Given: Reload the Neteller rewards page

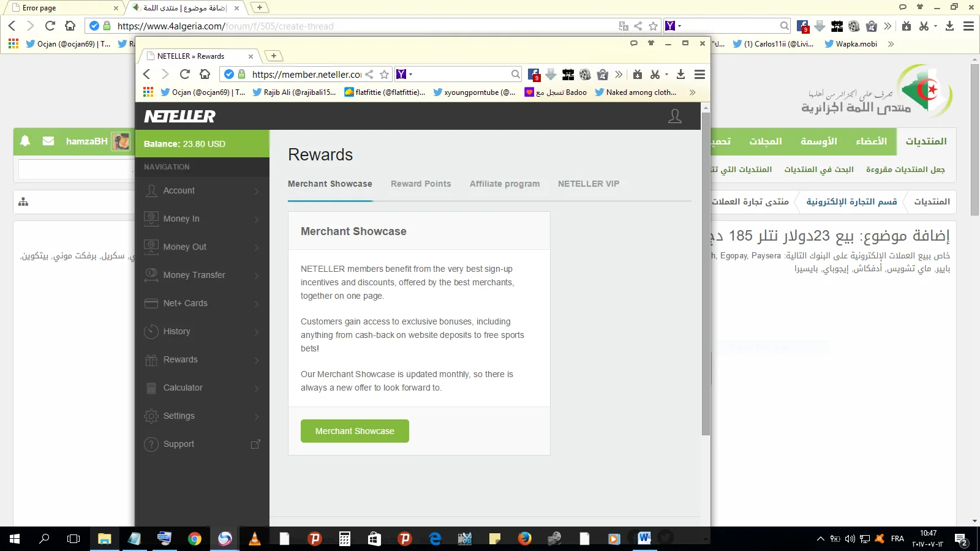Looking at the screenshot, I should click(x=184, y=74).
